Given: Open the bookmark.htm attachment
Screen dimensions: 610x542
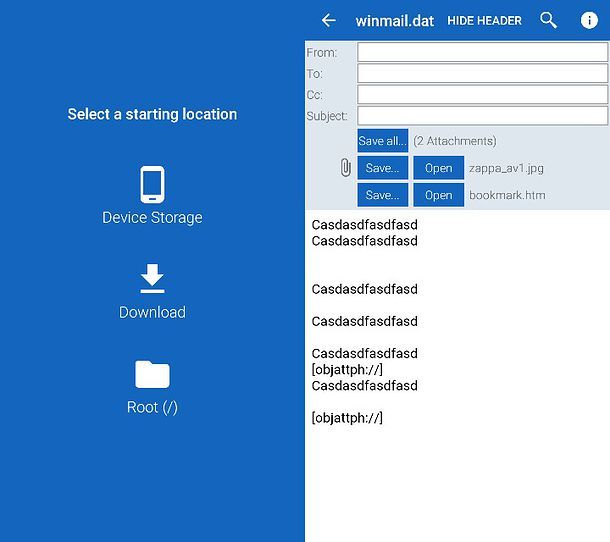Looking at the screenshot, I should 438,195.
